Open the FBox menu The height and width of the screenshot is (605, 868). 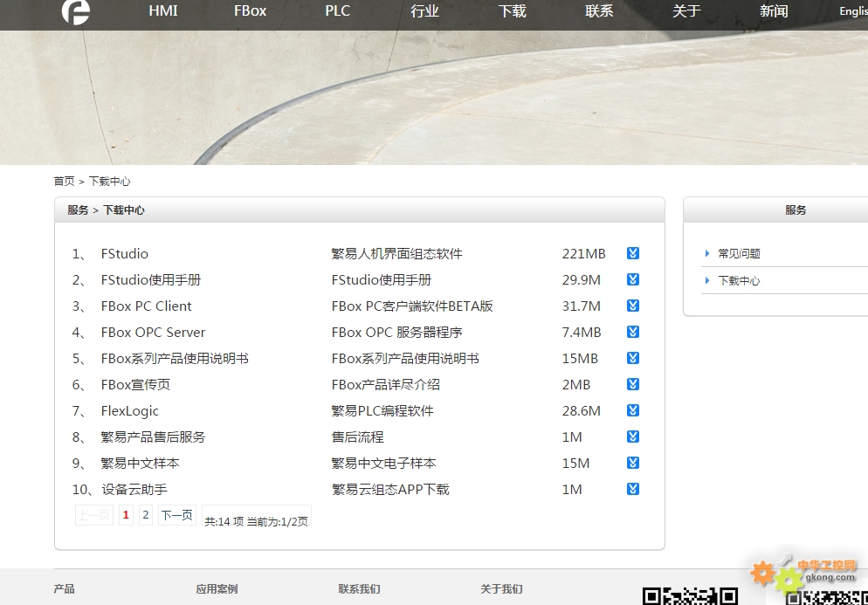(x=251, y=11)
